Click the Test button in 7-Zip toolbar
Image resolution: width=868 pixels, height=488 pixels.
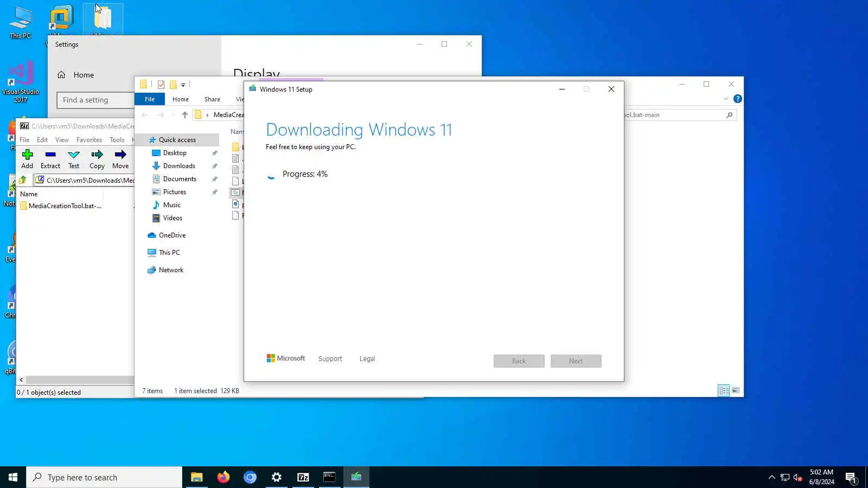point(74,159)
